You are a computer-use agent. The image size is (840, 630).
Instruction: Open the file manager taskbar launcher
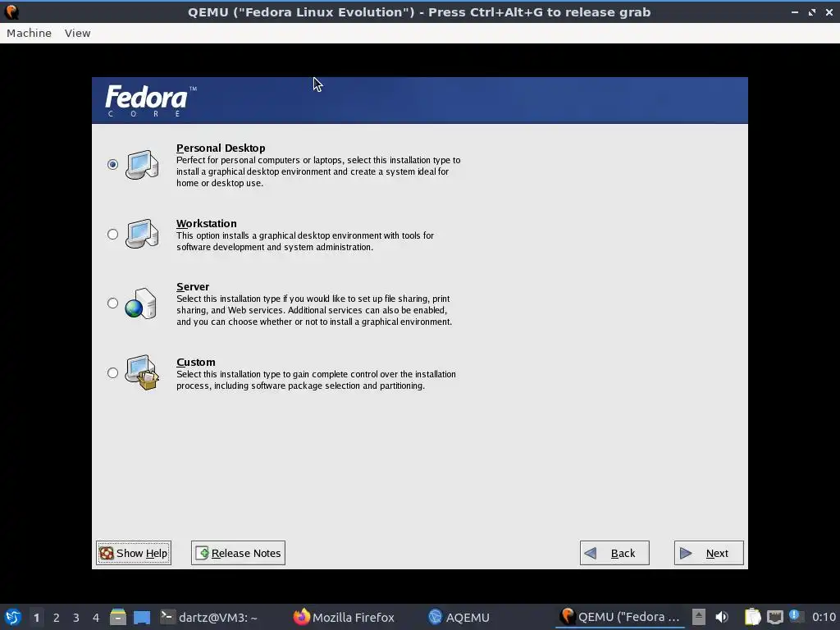pos(118,617)
